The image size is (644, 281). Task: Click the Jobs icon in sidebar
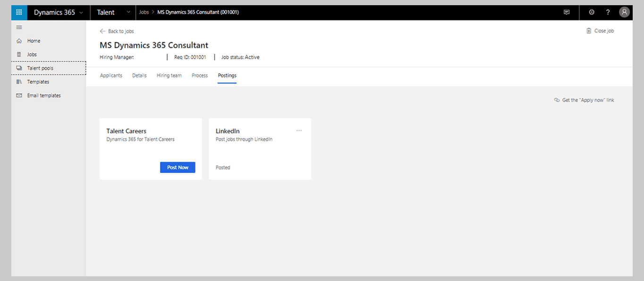19,54
